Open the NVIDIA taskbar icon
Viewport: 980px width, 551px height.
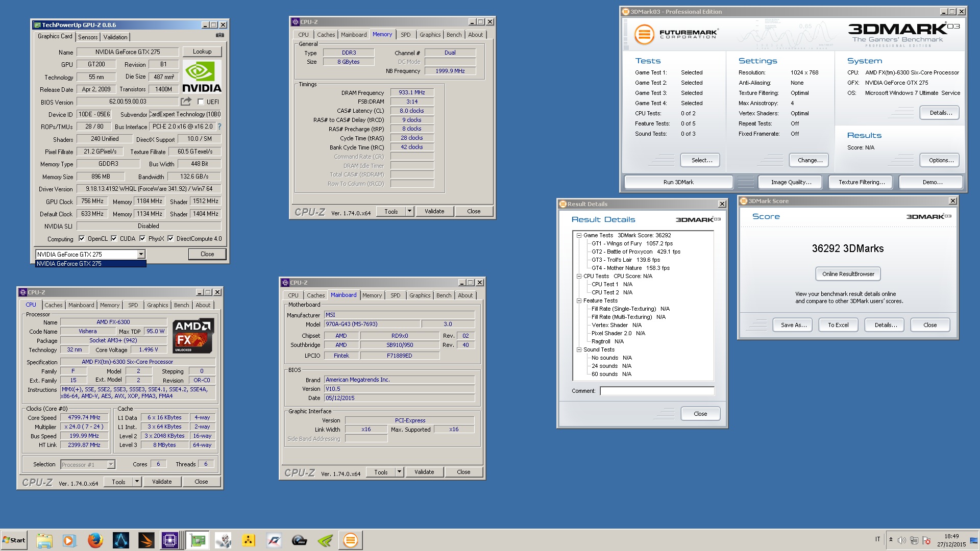coord(325,540)
